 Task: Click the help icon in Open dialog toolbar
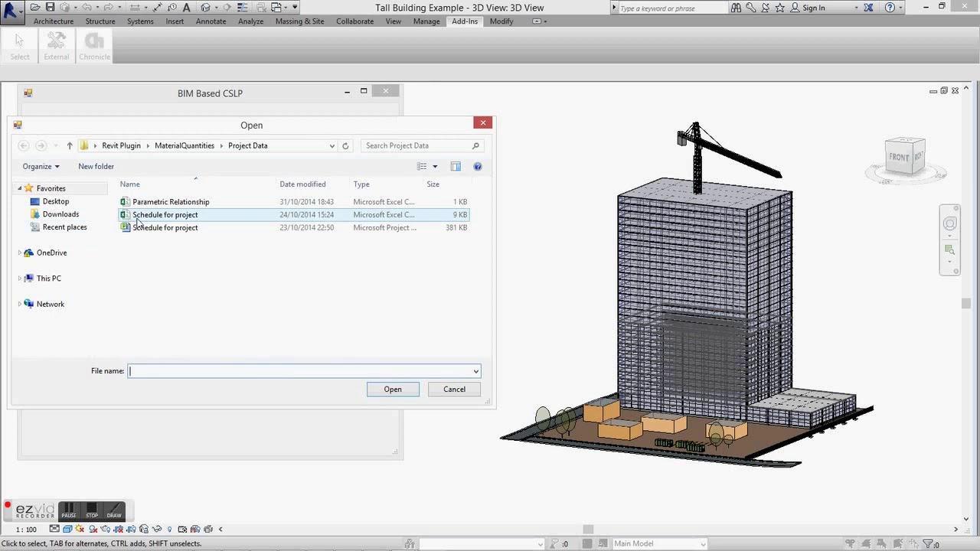click(x=478, y=166)
